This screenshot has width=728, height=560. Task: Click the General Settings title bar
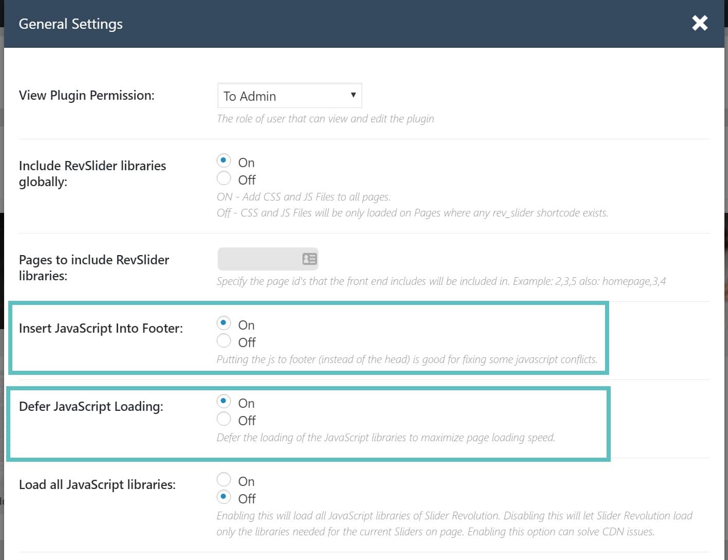click(x=70, y=24)
